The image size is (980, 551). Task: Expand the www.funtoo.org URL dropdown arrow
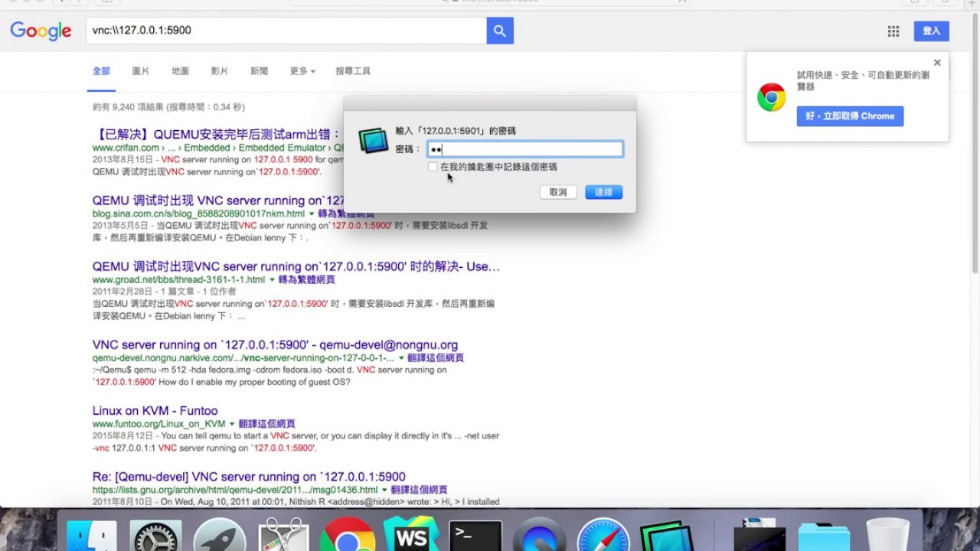pyautogui.click(x=232, y=424)
